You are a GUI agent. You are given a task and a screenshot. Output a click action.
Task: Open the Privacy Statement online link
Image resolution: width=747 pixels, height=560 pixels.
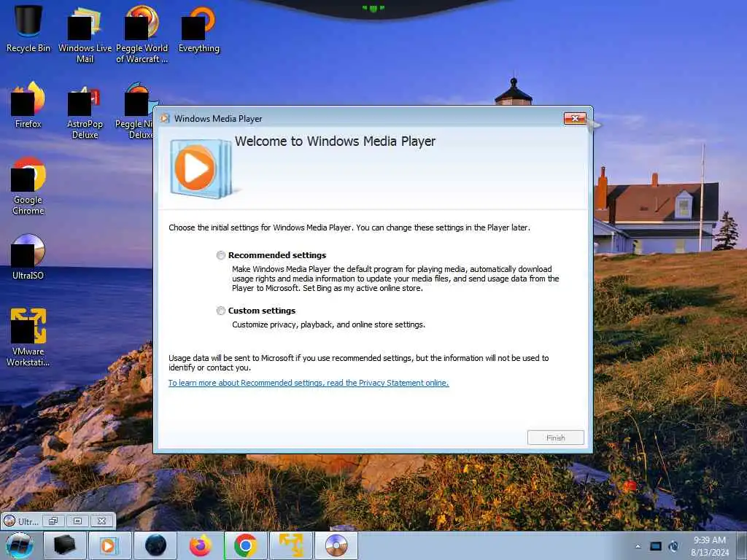click(309, 383)
